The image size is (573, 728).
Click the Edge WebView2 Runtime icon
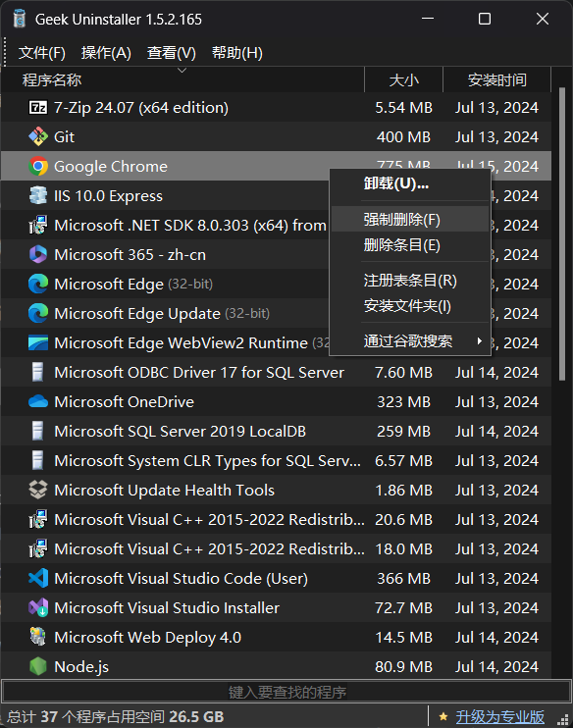click(x=38, y=342)
